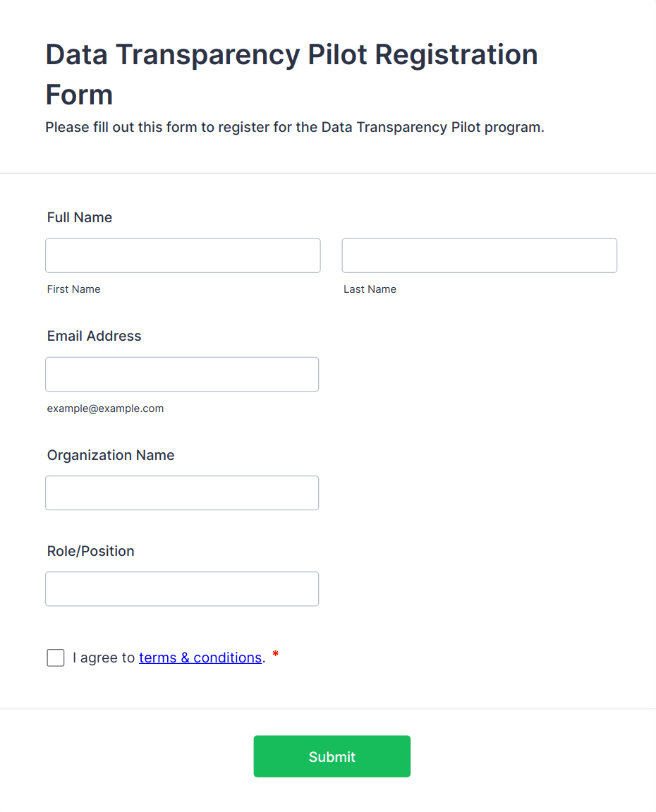
Task: Click the form description sentence
Action: pyautogui.click(x=294, y=128)
